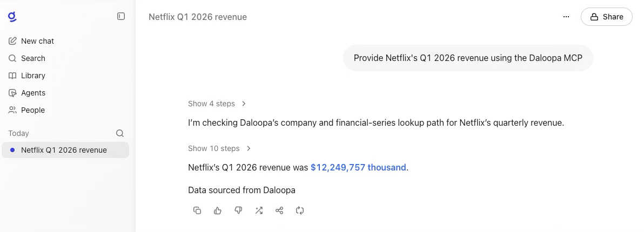Screen dimensions: 644x232
Task: Click the user message about Daloopa MCP
Action: tap(468, 58)
